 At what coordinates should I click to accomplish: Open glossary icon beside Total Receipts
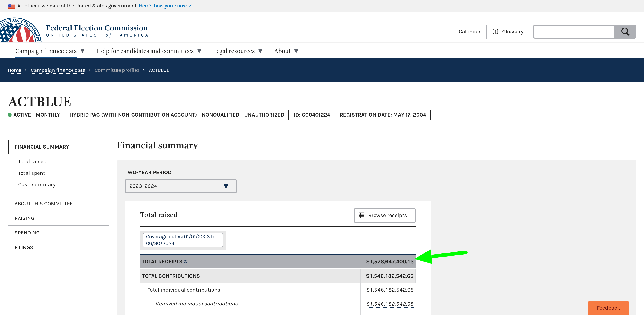point(185,261)
